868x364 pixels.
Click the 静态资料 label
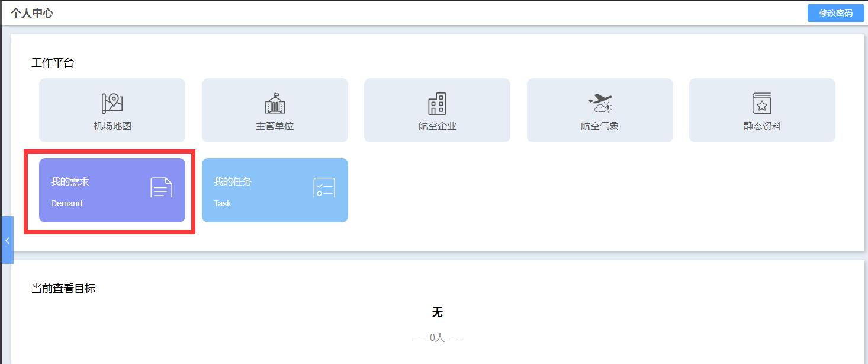coord(763,126)
